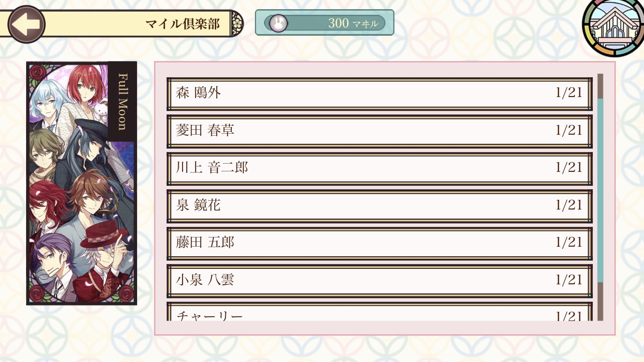Viewport: 644px width, 362px height.
Task: Click the list's vertical scrollbar thumb
Action: coord(601,190)
